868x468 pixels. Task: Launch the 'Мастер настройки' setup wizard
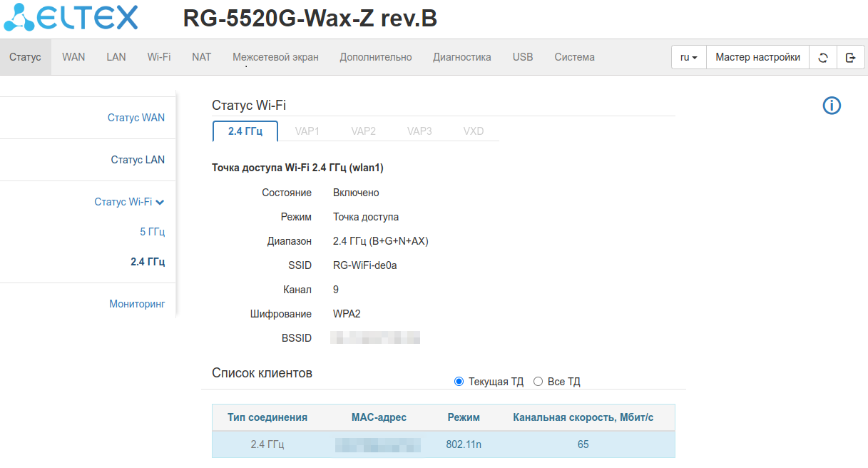(x=757, y=57)
